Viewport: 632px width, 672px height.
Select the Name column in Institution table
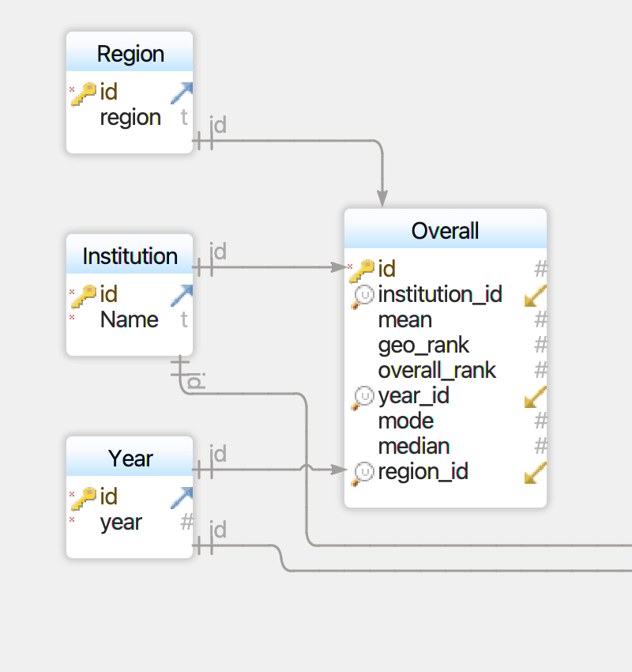point(129,319)
